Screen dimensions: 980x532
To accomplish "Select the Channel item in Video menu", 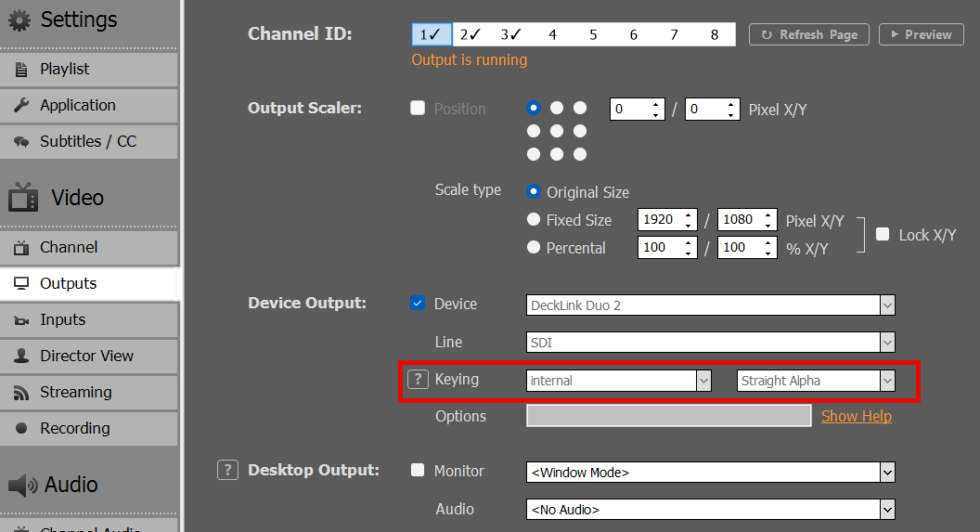I will point(89,247).
